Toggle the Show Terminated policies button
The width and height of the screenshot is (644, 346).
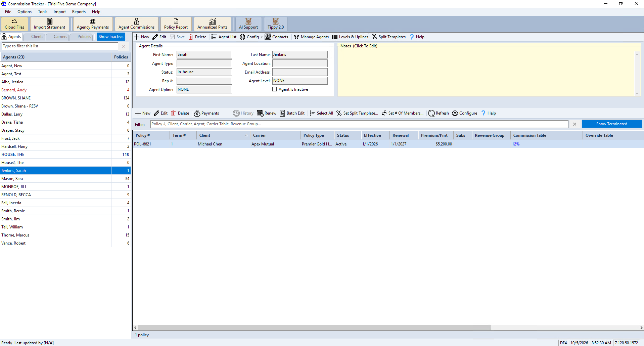click(612, 124)
